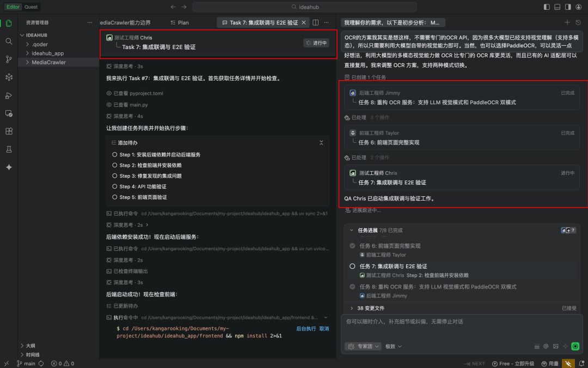
Task: Open the notification bell in status bar
Action: pyautogui.click(x=581, y=363)
